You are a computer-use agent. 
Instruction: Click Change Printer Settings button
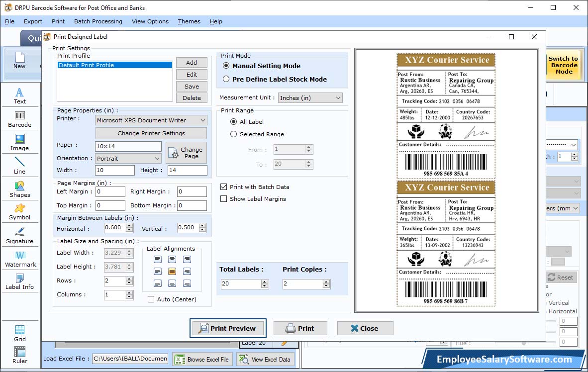pyautogui.click(x=151, y=133)
